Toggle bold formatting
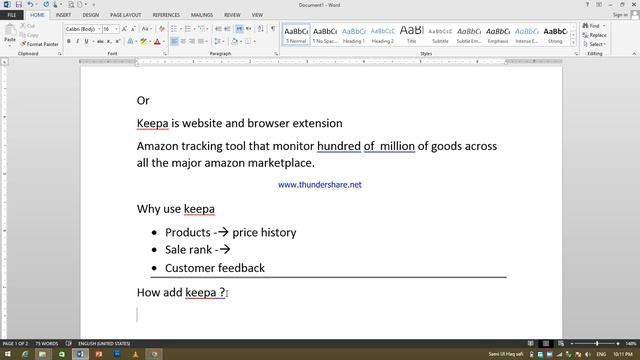 69,41
